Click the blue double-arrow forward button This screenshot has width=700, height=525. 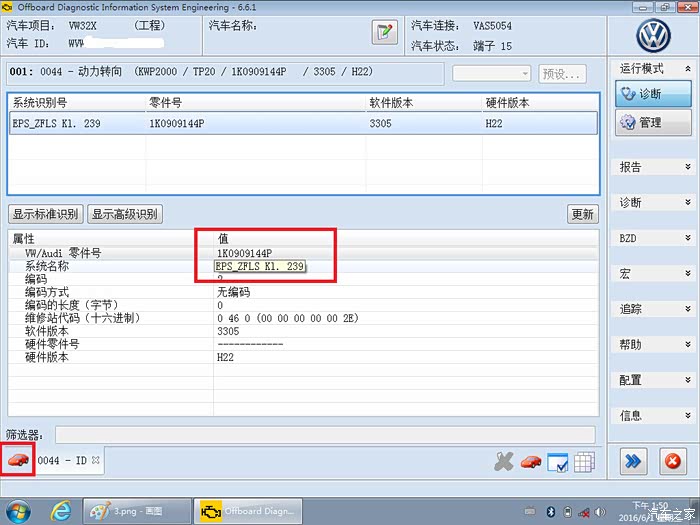(632, 461)
